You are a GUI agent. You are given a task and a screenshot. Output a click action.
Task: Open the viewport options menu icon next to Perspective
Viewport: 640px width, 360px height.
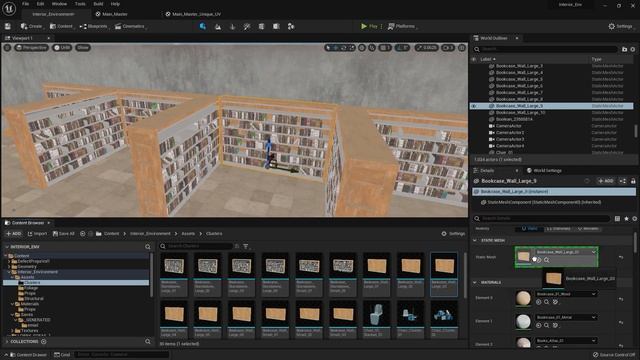(7, 48)
